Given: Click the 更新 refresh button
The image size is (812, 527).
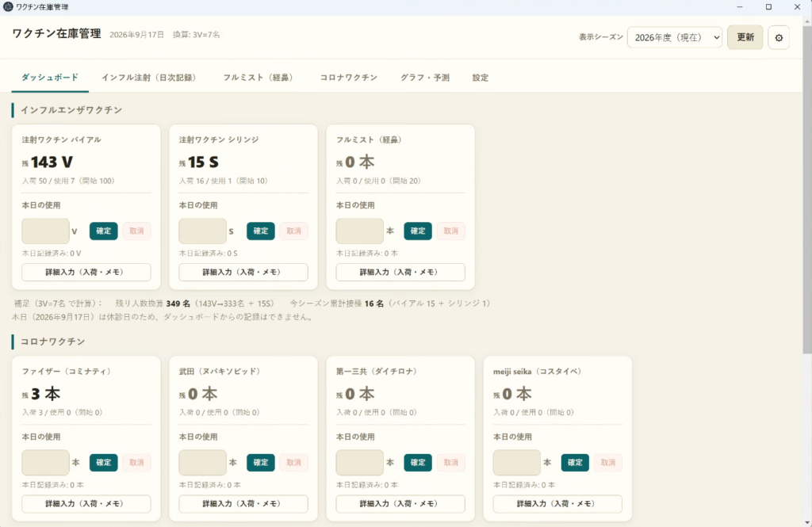Looking at the screenshot, I should pos(745,37).
